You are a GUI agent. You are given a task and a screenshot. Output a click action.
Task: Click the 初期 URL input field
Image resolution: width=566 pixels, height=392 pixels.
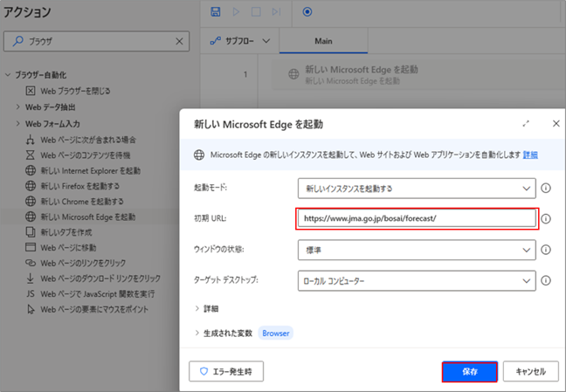[417, 218]
